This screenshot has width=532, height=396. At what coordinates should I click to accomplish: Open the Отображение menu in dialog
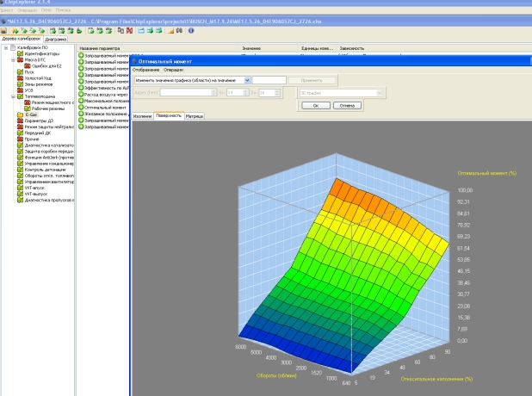pos(145,69)
